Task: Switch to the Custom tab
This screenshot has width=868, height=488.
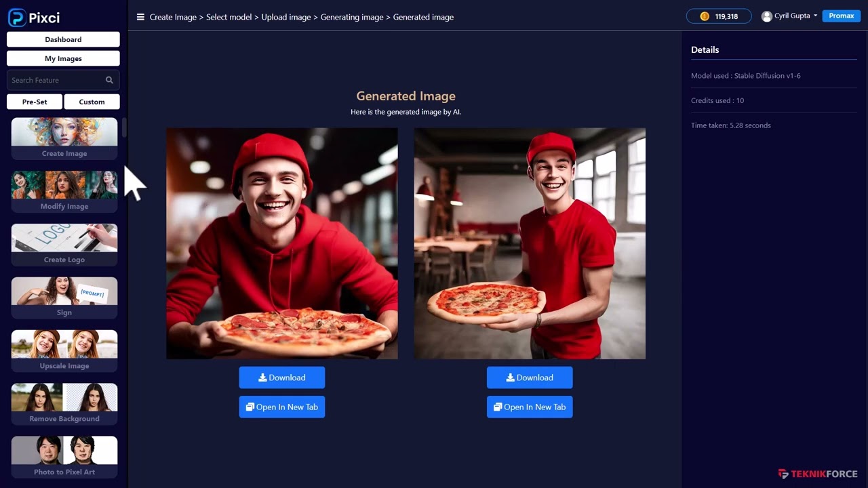Action: click(92, 102)
